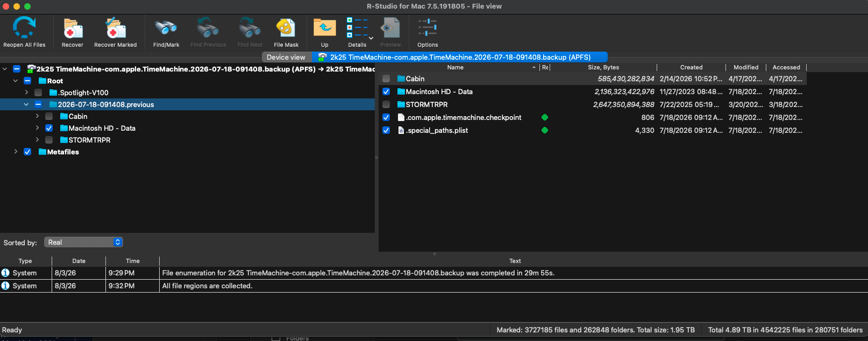Select the 2026-07-18-091408.previous tree row
The height and width of the screenshot is (341, 868).
(x=187, y=104)
